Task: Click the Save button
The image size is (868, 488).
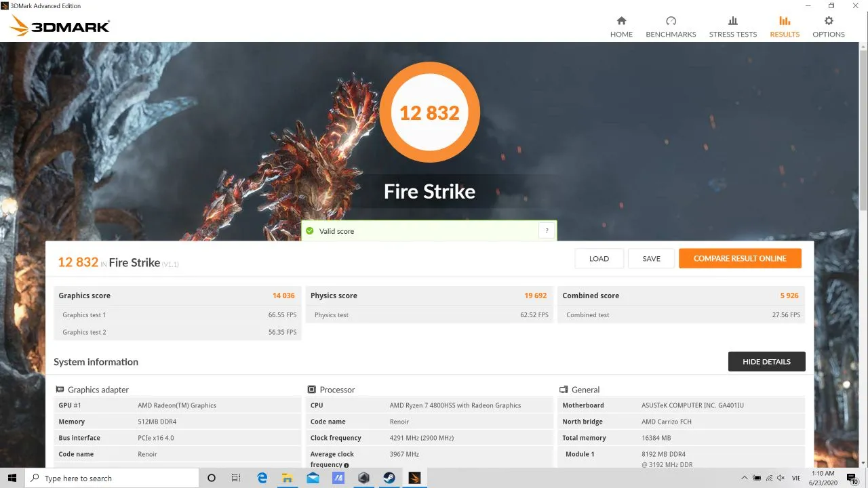Action: (x=652, y=258)
